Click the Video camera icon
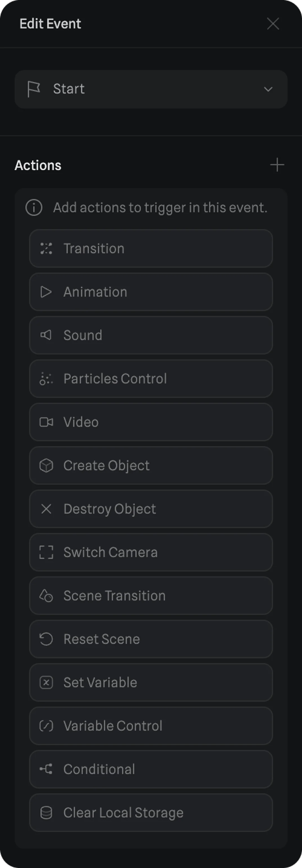The image size is (302, 868). coord(46,422)
